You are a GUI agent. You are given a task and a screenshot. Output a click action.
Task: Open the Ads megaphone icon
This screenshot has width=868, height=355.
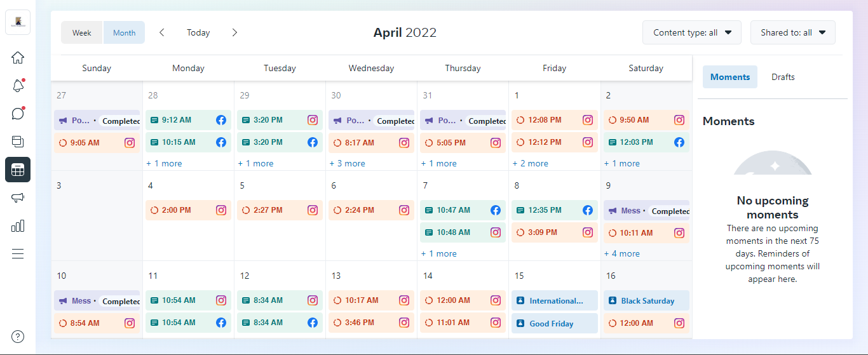[18, 198]
